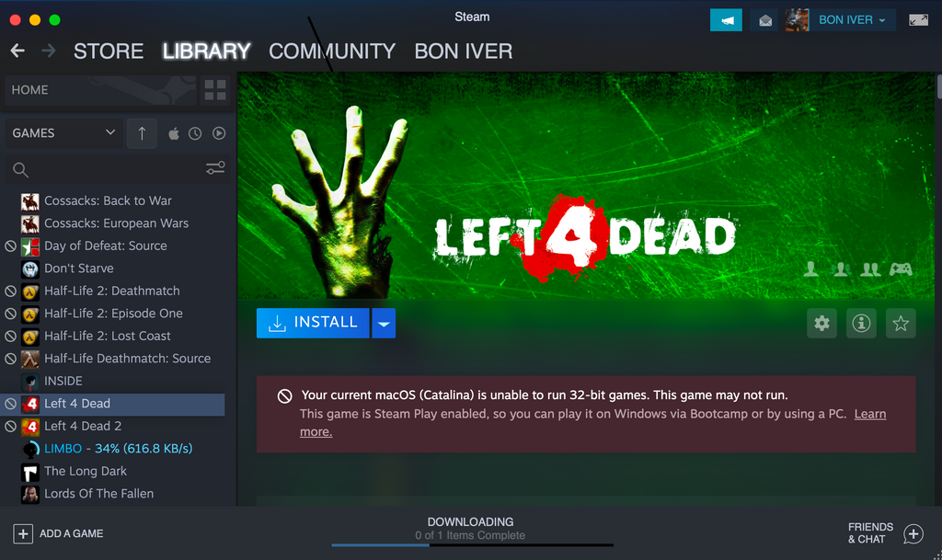Image resolution: width=942 pixels, height=560 pixels.
Task: Open the LIBRARY tab
Action: 206,51
